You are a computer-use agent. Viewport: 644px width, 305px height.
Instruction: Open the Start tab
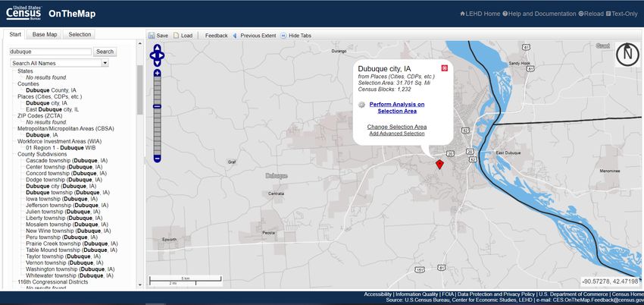(15, 35)
